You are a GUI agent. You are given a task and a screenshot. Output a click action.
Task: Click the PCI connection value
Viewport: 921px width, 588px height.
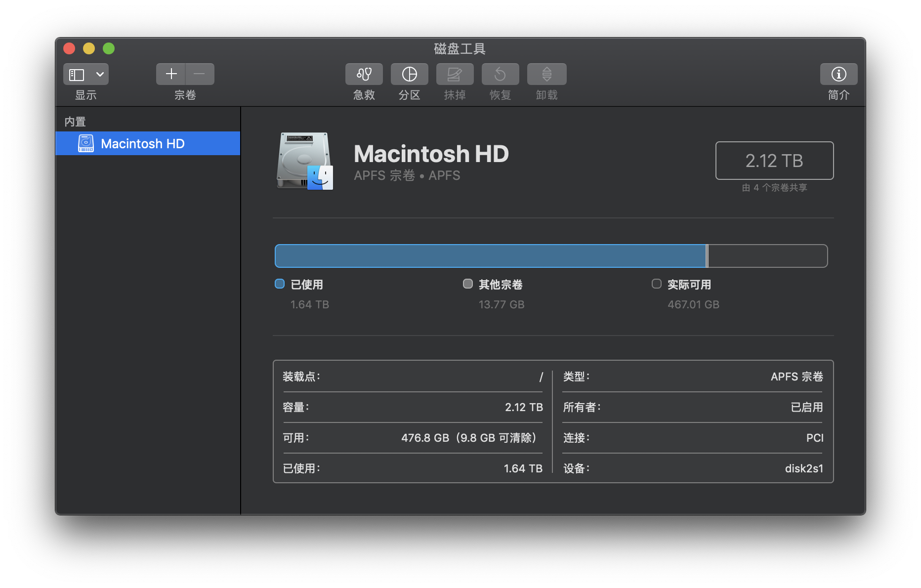point(815,438)
